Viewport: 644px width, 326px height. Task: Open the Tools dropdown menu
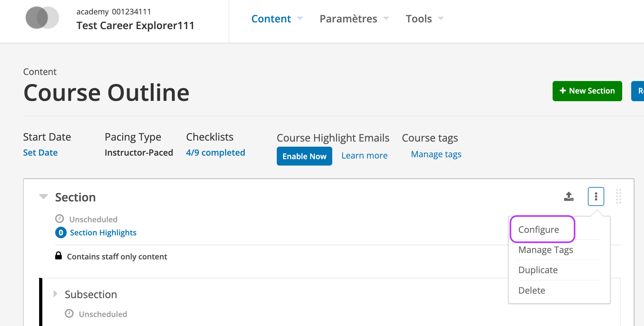coord(425,19)
